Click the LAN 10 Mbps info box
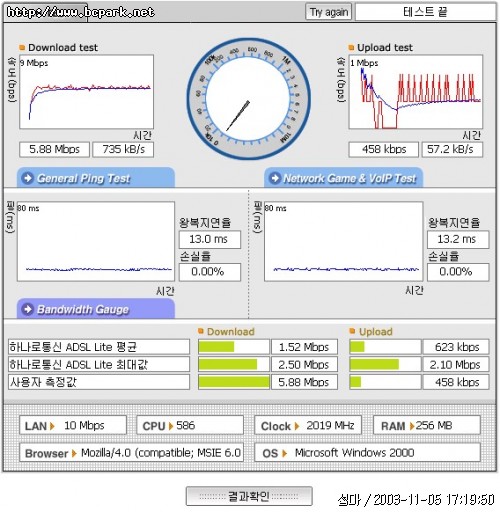The image size is (500, 512). [x=73, y=425]
